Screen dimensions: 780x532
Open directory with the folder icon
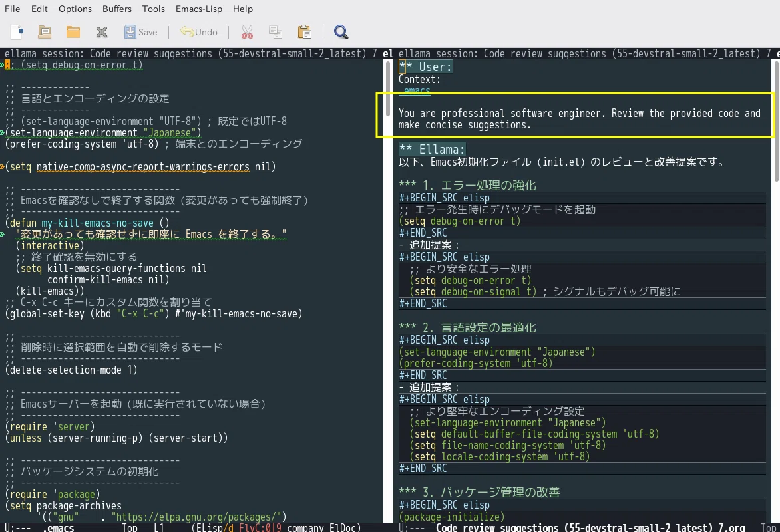pos(73,32)
